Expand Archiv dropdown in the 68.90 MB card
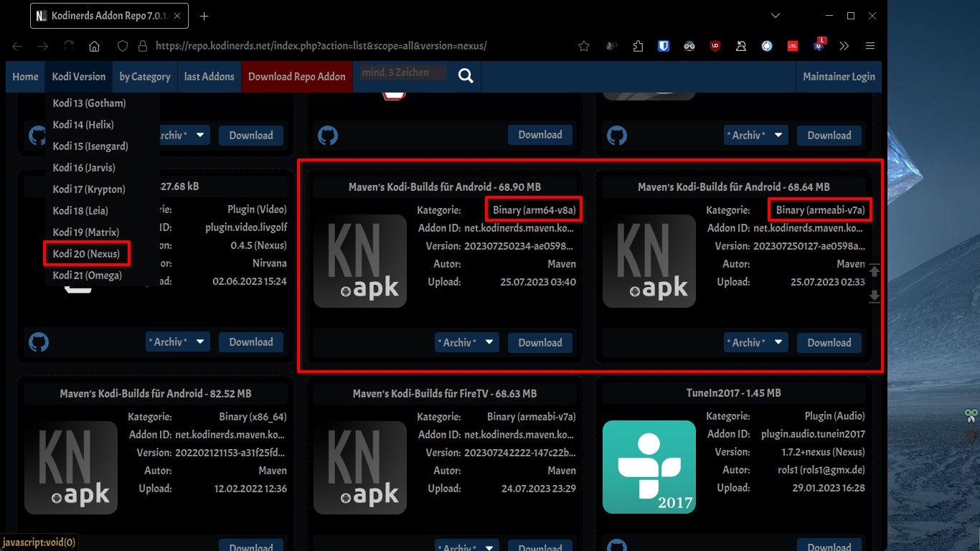980x551 pixels. [x=467, y=342]
